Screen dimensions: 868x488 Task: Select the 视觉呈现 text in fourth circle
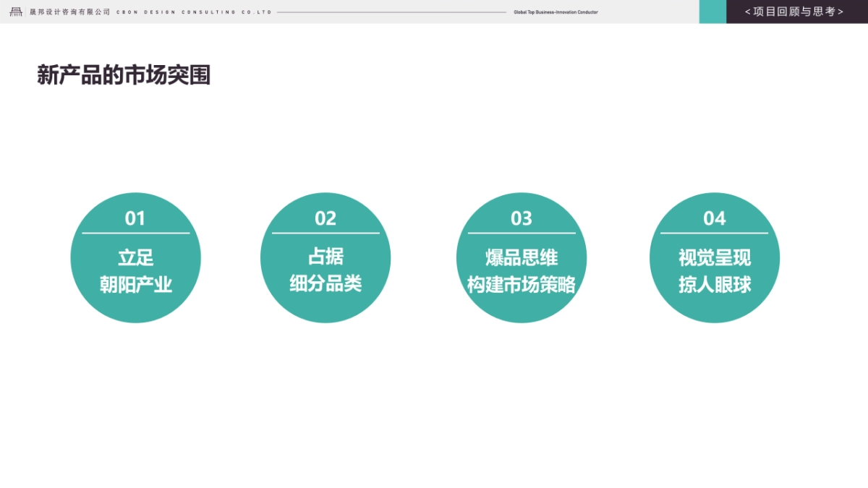point(715,258)
